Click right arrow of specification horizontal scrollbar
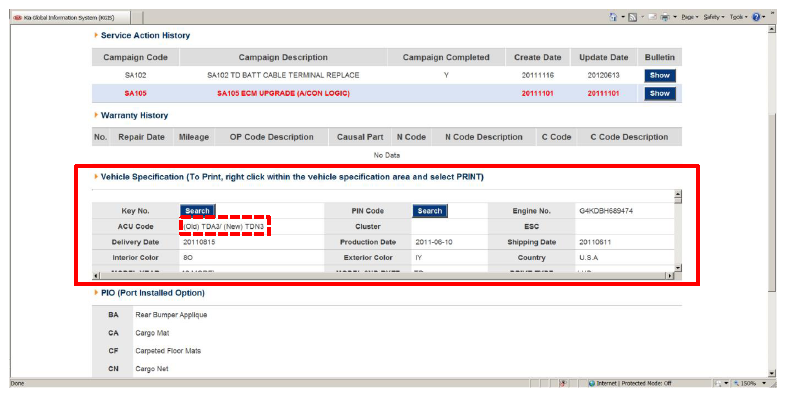 coord(669,276)
